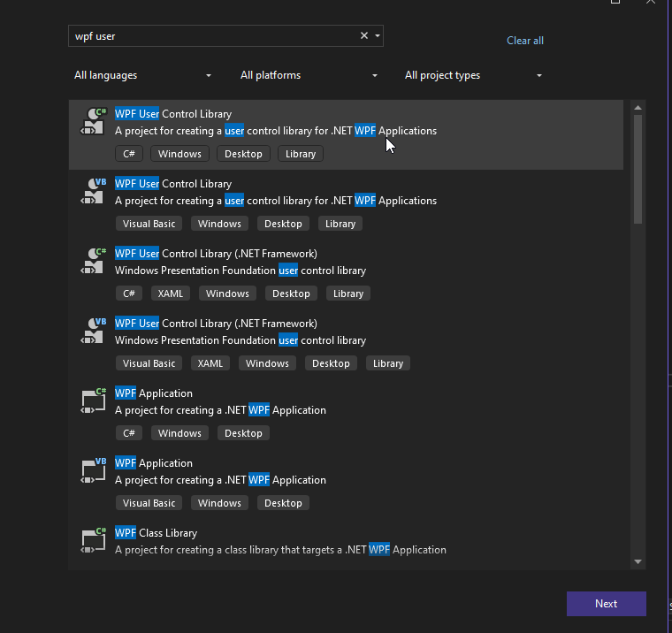Click the C# tag of first WPF User Control Library

(x=129, y=154)
